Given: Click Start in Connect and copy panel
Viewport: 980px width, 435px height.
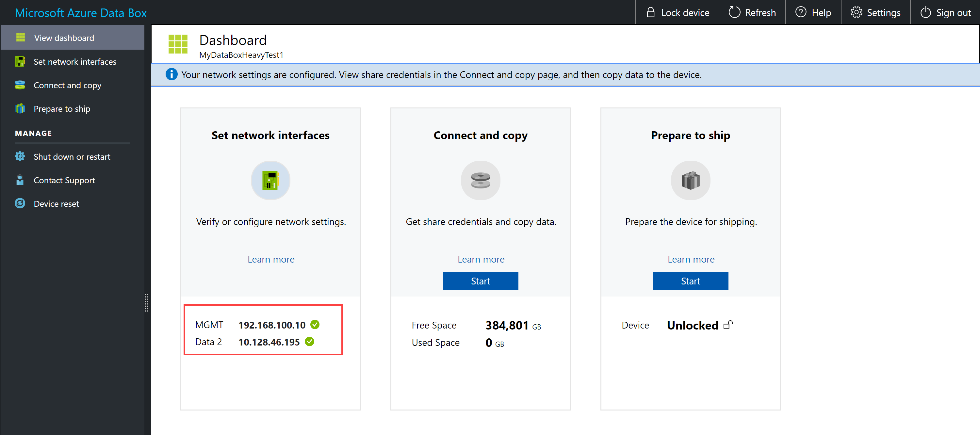Looking at the screenshot, I should click(480, 281).
